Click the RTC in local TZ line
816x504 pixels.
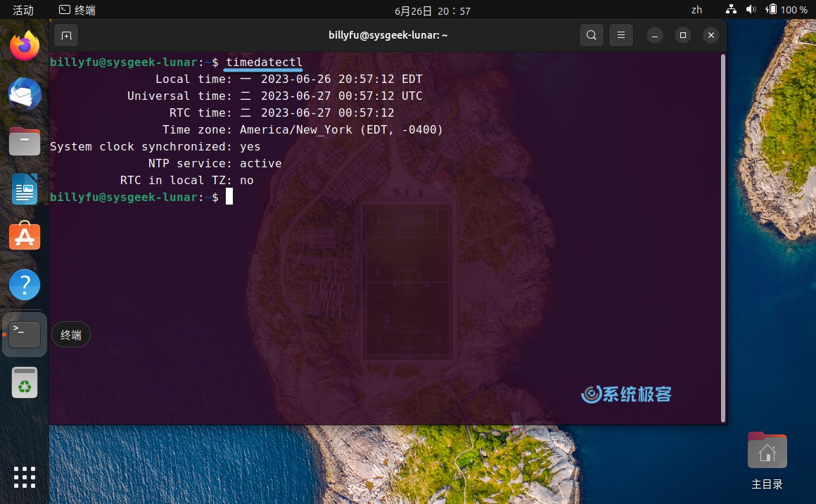tap(187, 180)
